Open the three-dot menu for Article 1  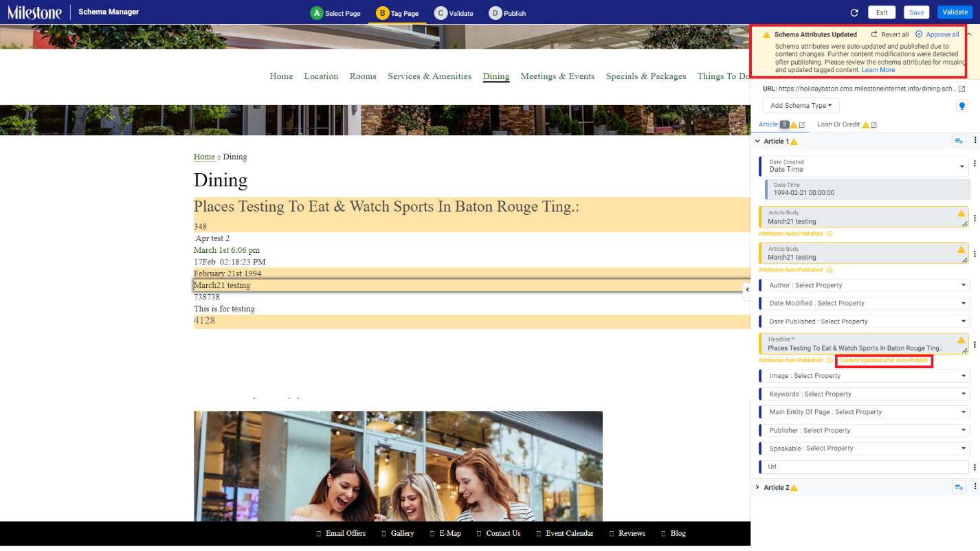pos(975,141)
